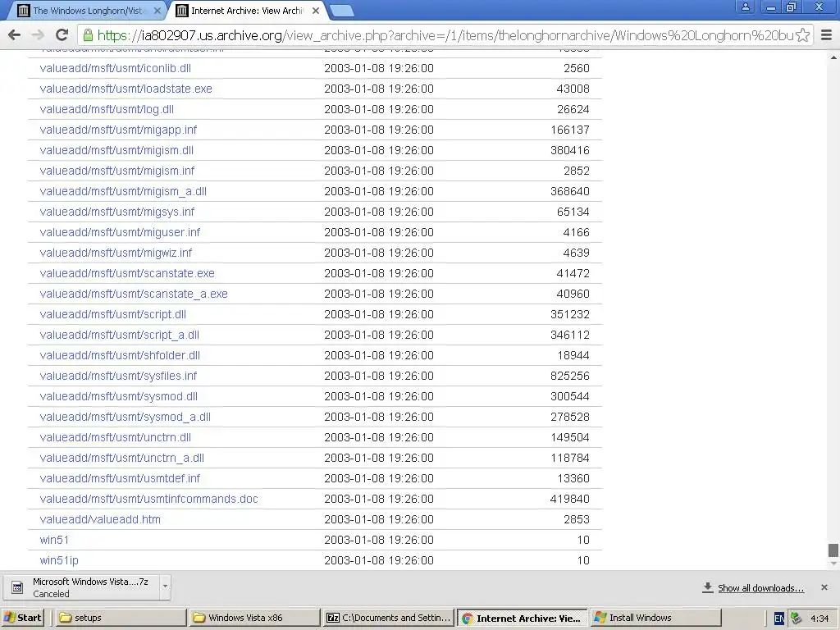
Task: Switch to The Windows Longhorn/Vista tab
Action: [89, 10]
